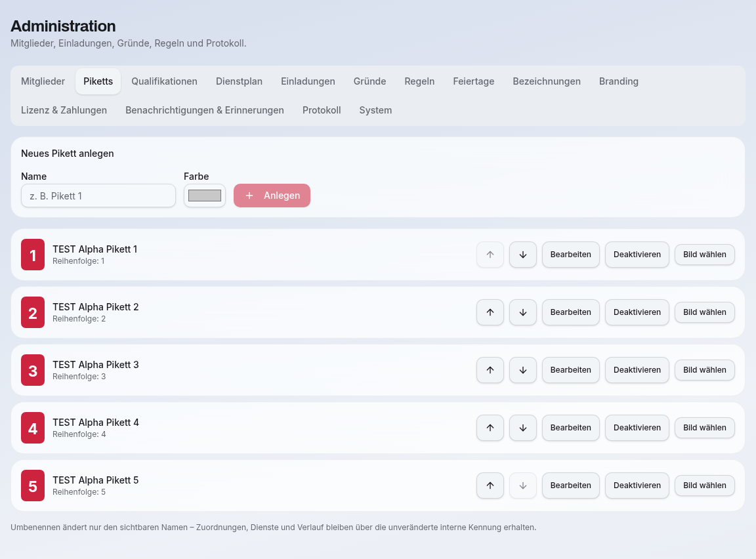Click the Anlegen button
Screen dimensions: 756x559
pyautogui.click(x=272, y=196)
